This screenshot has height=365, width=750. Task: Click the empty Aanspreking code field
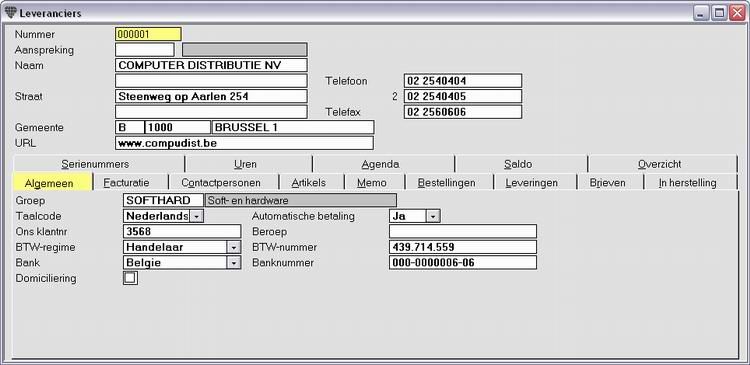point(145,49)
